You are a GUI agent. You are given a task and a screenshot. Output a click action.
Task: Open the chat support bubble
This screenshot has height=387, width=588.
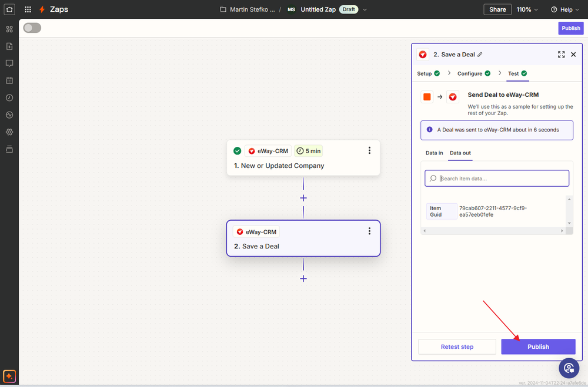(569, 368)
